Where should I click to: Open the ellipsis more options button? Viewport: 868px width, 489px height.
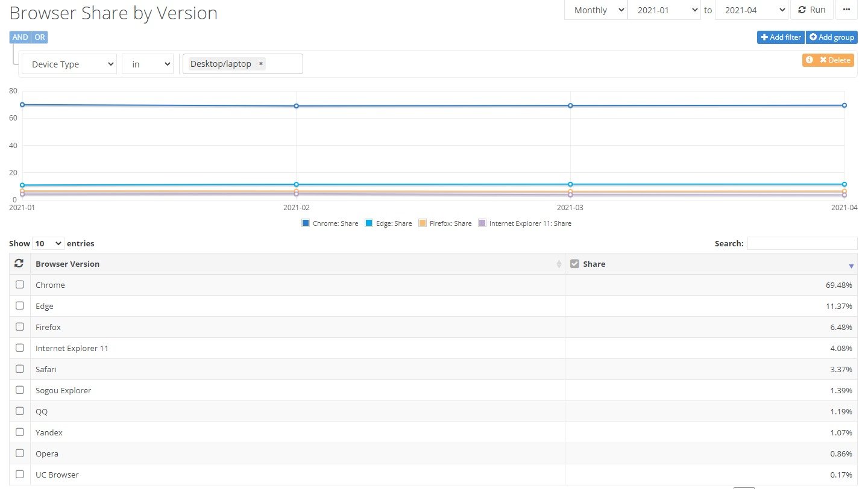846,10
